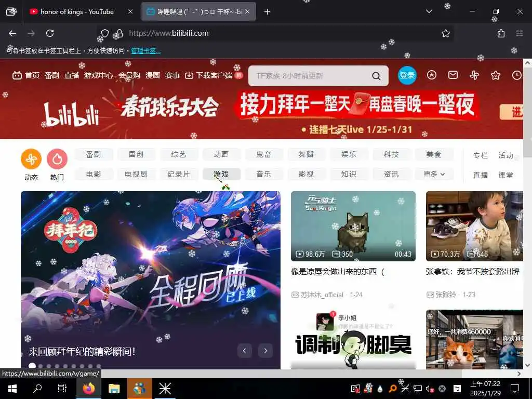The height and width of the screenshot is (399, 532).
Task: Click the browser address bar URL
Action: [x=169, y=33]
